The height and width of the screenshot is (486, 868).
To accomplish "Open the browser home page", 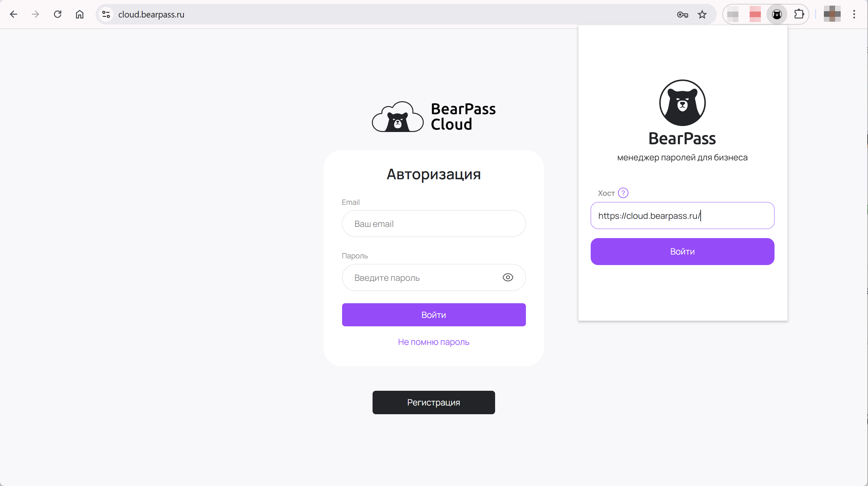I will (x=80, y=14).
